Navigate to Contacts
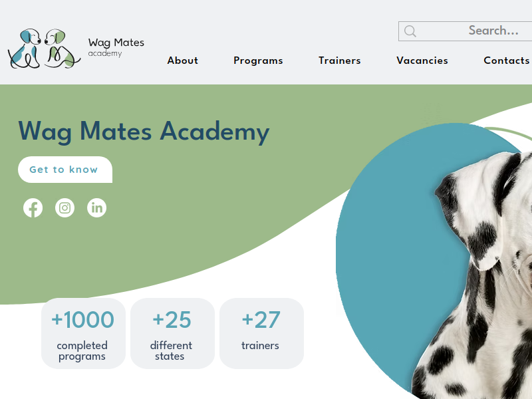 pyautogui.click(x=507, y=61)
